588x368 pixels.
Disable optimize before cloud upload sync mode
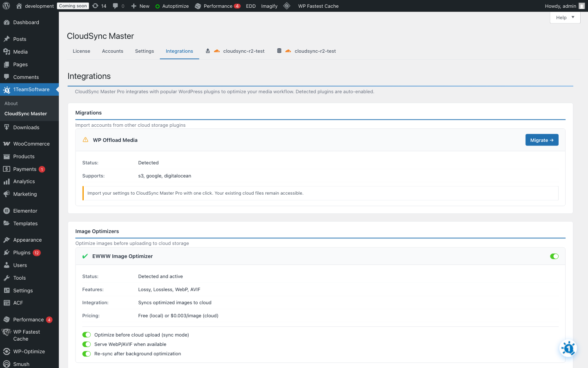[x=86, y=334]
